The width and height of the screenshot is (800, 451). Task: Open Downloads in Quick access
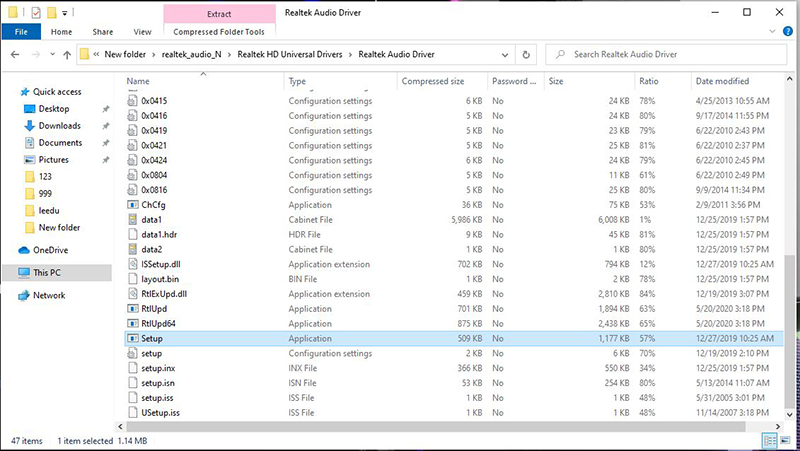coord(59,126)
